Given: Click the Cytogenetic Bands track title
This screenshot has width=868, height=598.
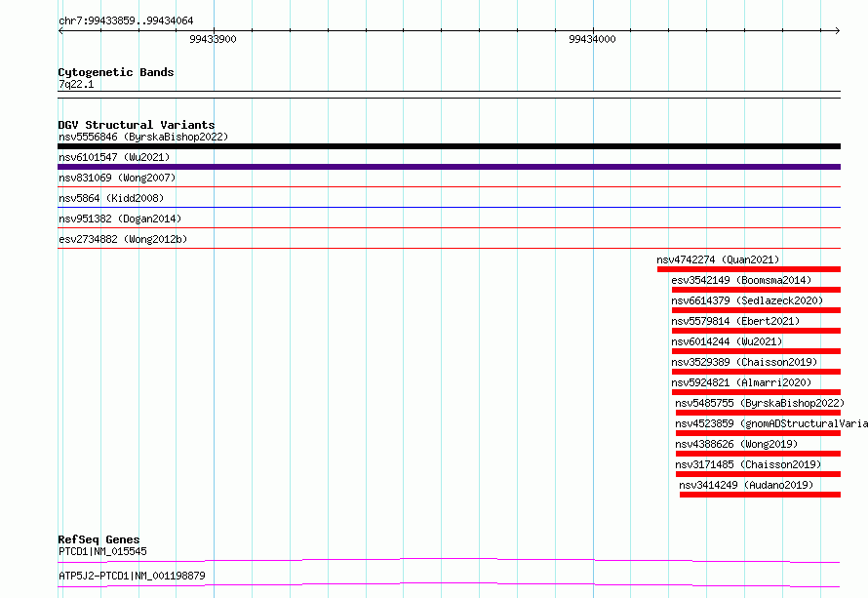Looking at the screenshot, I should pyautogui.click(x=116, y=72).
